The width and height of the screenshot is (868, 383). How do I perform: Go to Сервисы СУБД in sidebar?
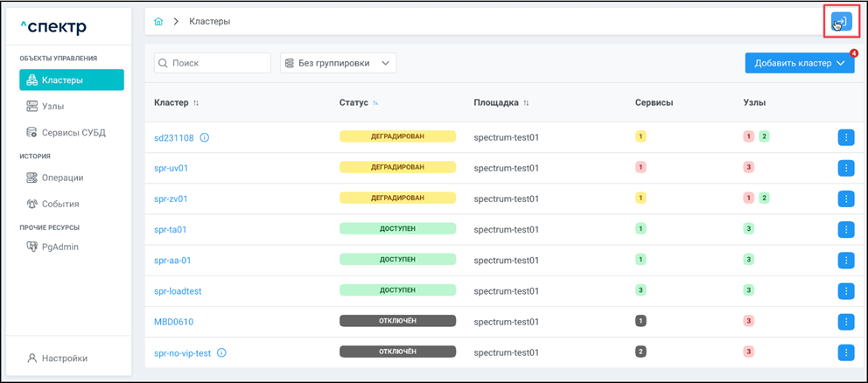tap(73, 133)
